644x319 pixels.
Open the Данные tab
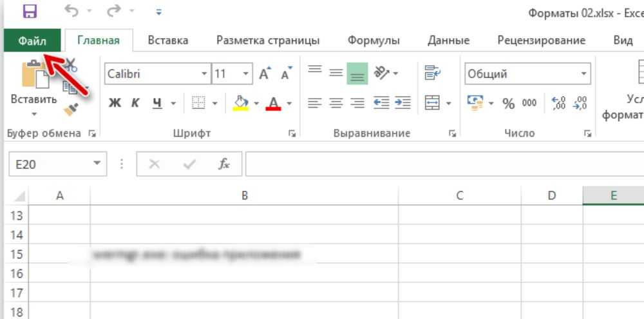[x=448, y=41]
